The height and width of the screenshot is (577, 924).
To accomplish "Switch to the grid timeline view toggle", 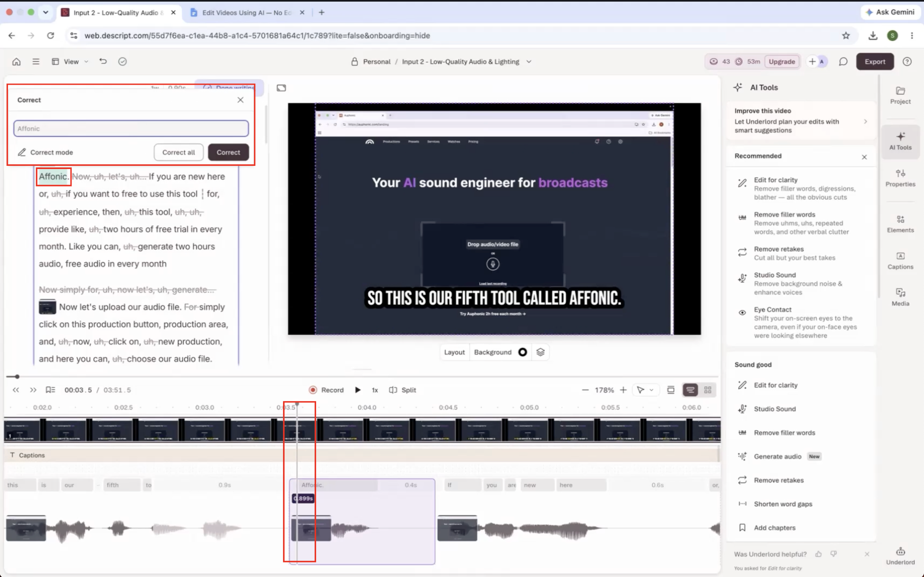I will tap(707, 390).
